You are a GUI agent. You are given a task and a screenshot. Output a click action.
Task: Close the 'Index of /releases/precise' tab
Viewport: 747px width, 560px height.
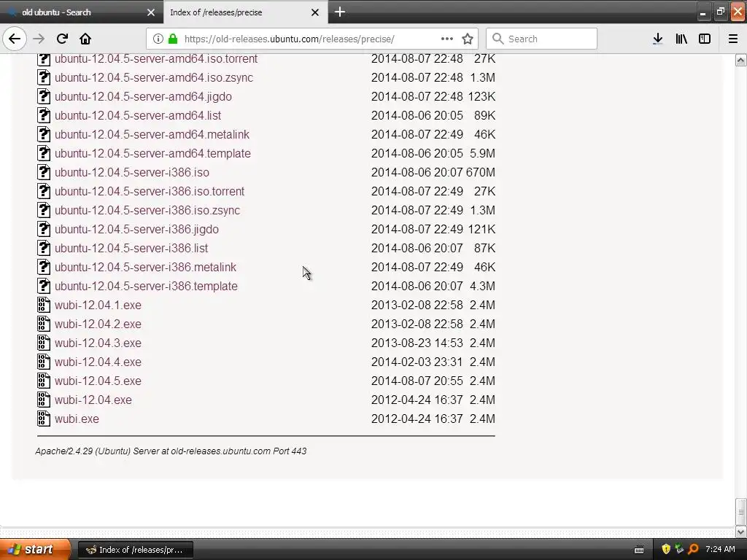coord(315,12)
